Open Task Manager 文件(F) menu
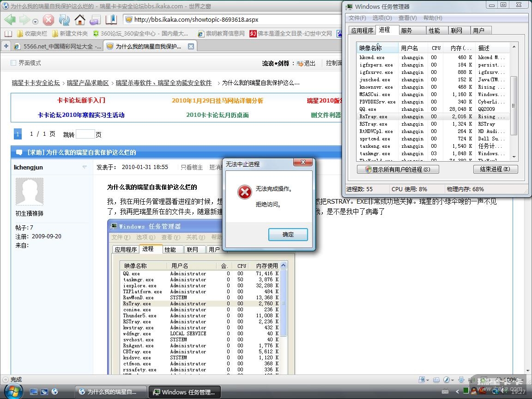 357,18
